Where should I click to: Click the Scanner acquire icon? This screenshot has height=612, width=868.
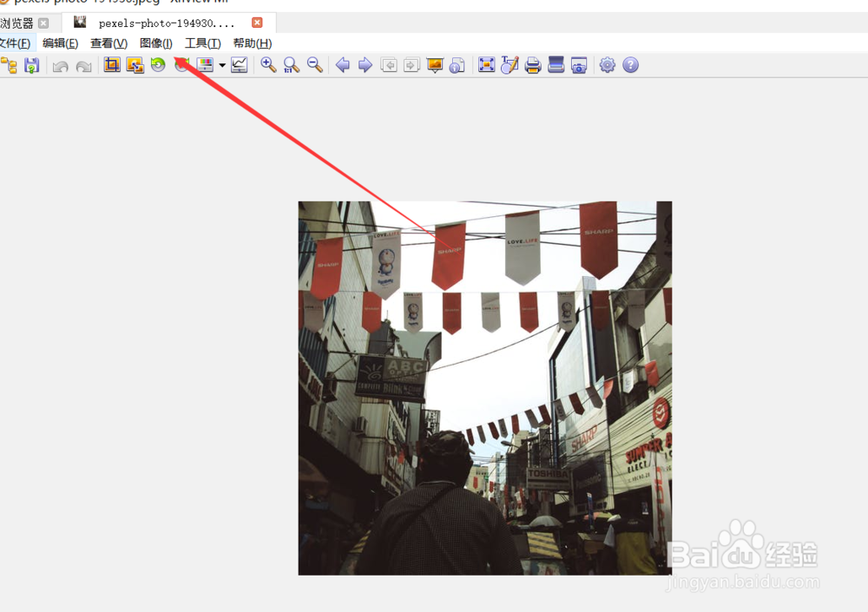coord(556,65)
